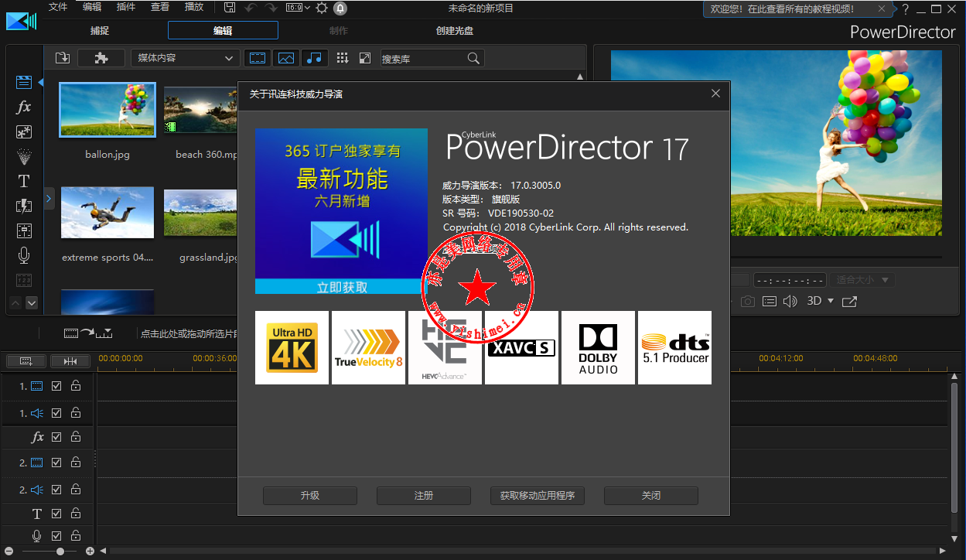This screenshot has width=966, height=560.
Task: Open the 适合大小 preview zoom dropdown
Action: [x=863, y=280]
